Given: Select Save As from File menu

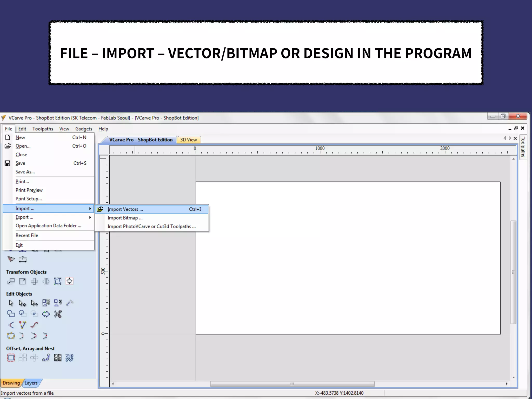Looking at the screenshot, I should (25, 172).
